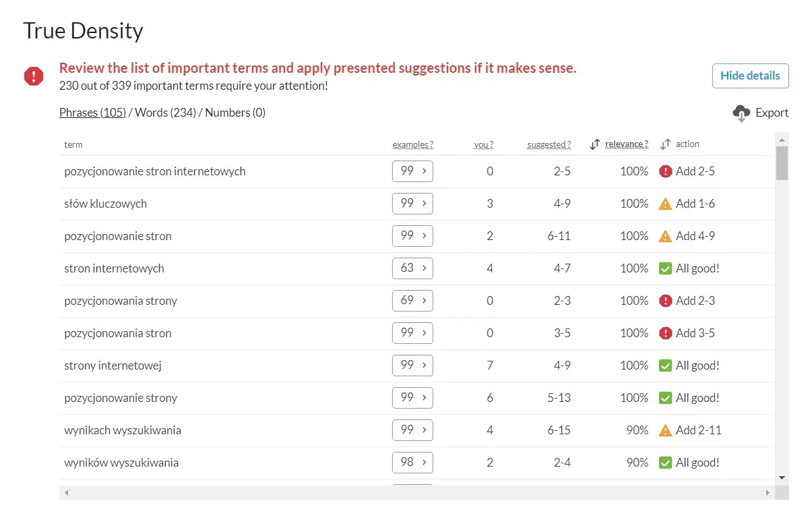Click the vertical scrollbar down arrow

[782, 477]
